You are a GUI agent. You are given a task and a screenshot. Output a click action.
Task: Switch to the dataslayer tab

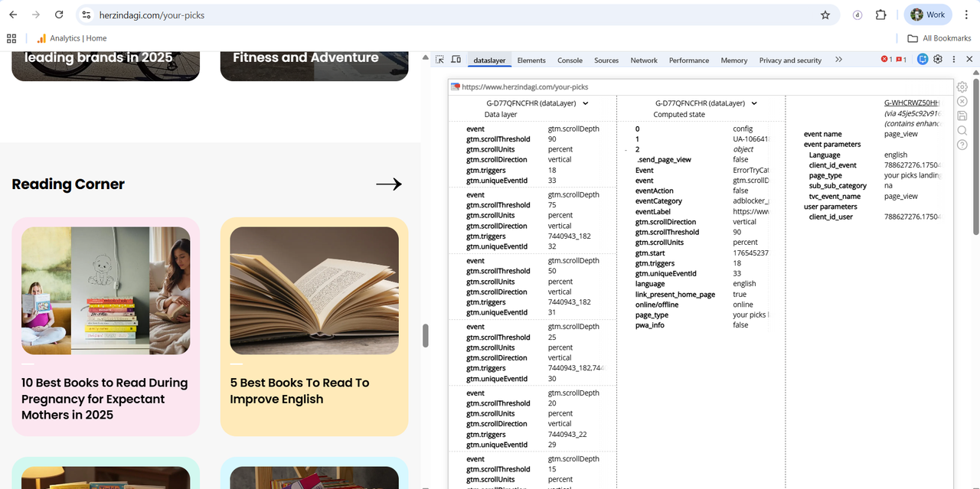click(x=489, y=60)
